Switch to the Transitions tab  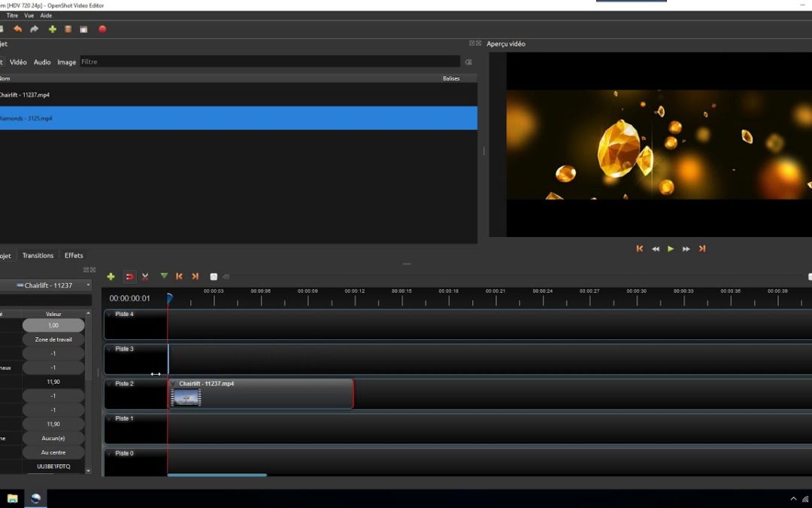[38, 255]
